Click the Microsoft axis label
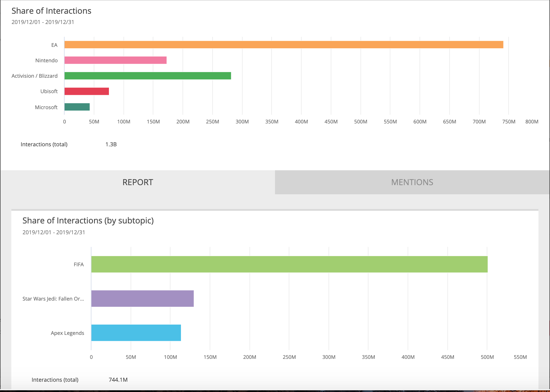 pos(46,107)
